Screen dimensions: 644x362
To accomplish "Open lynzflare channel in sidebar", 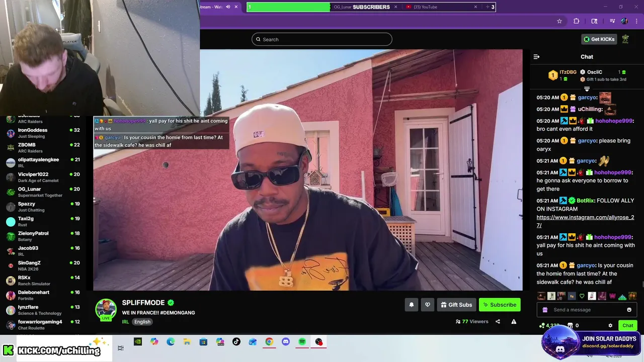I will click(43, 310).
